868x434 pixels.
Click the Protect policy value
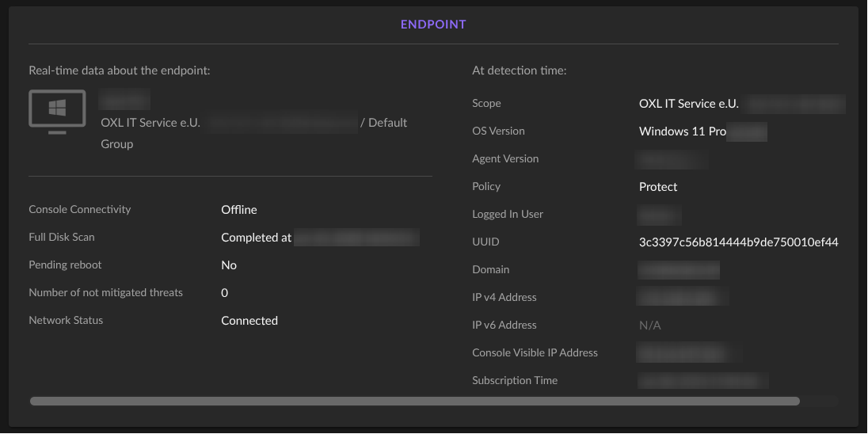[658, 187]
